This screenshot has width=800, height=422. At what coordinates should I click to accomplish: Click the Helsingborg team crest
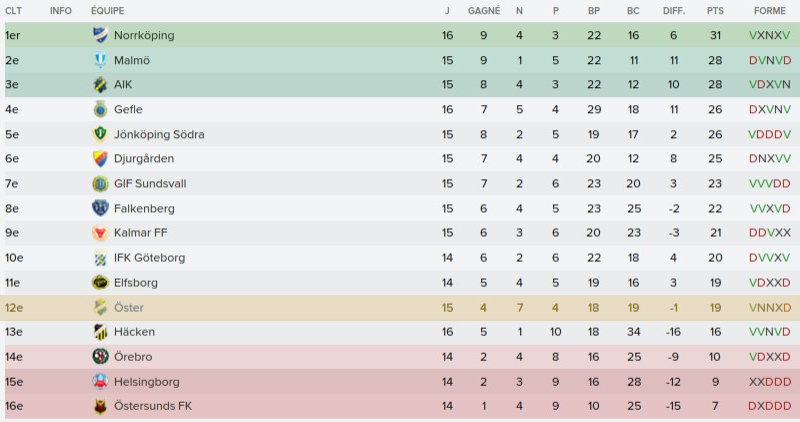pyautogui.click(x=99, y=381)
